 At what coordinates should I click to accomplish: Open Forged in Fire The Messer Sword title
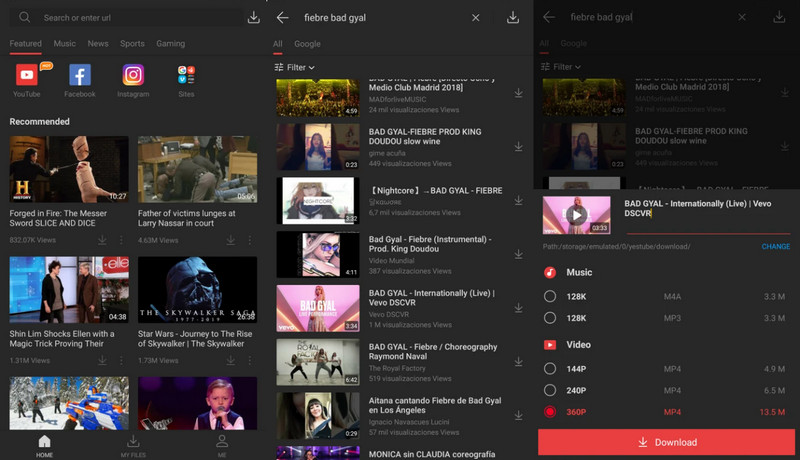coord(58,218)
